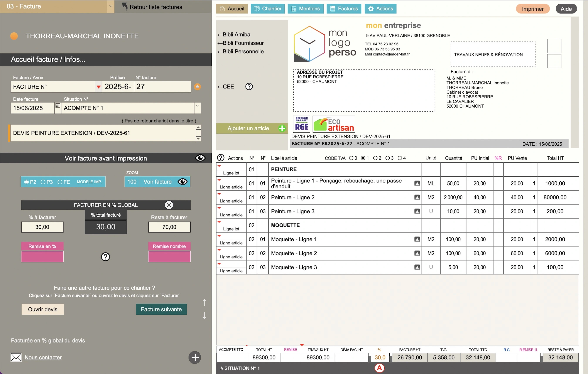
Task: Select the P3 print model radio button
Action: pyautogui.click(x=43, y=182)
